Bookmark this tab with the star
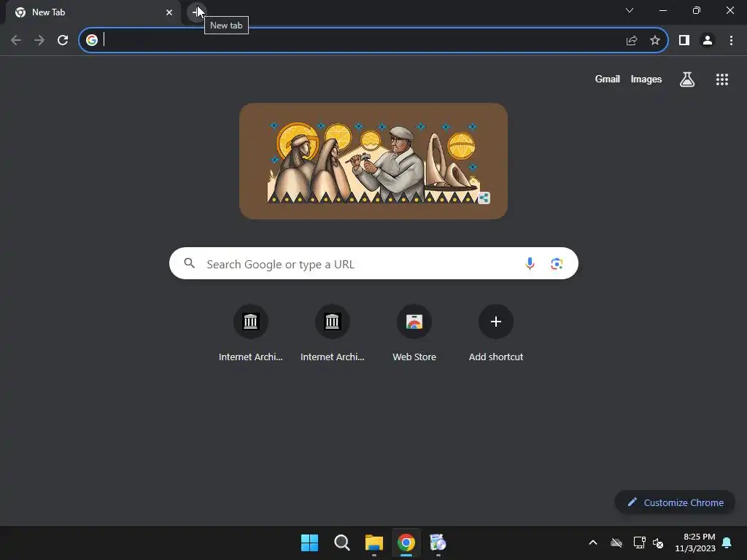Image resolution: width=747 pixels, height=560 pixels. 655,41
